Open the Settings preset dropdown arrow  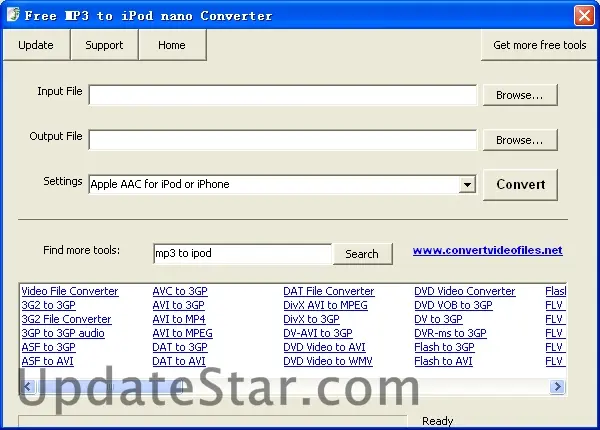[467, 184]
